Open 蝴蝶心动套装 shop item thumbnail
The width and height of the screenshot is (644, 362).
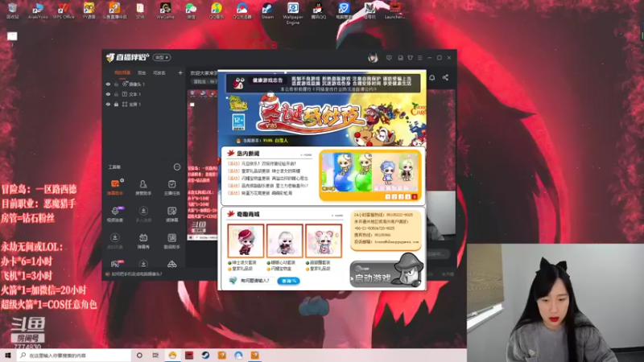[x=284, y=241]
